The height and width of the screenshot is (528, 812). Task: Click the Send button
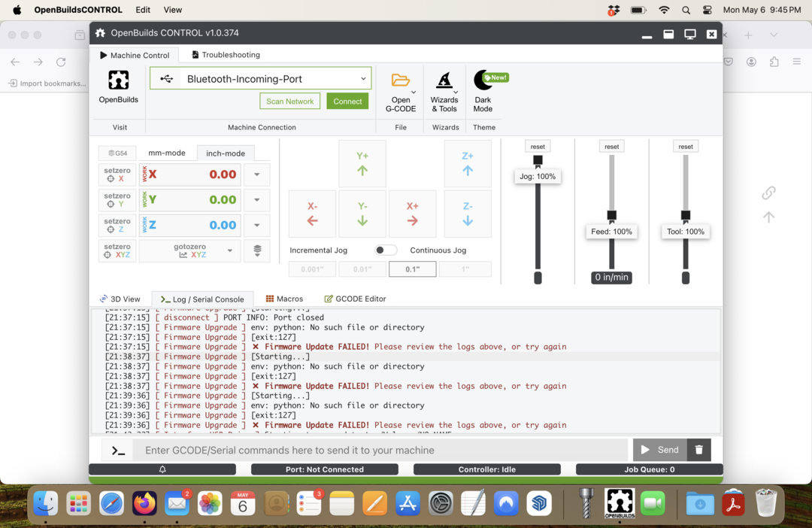(660, 450)
